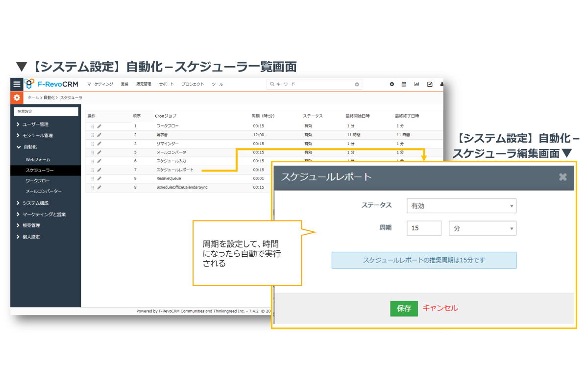Screen dimensions: 588x392
Task: Click drag handle of リマインダー row
Action: 93,144
